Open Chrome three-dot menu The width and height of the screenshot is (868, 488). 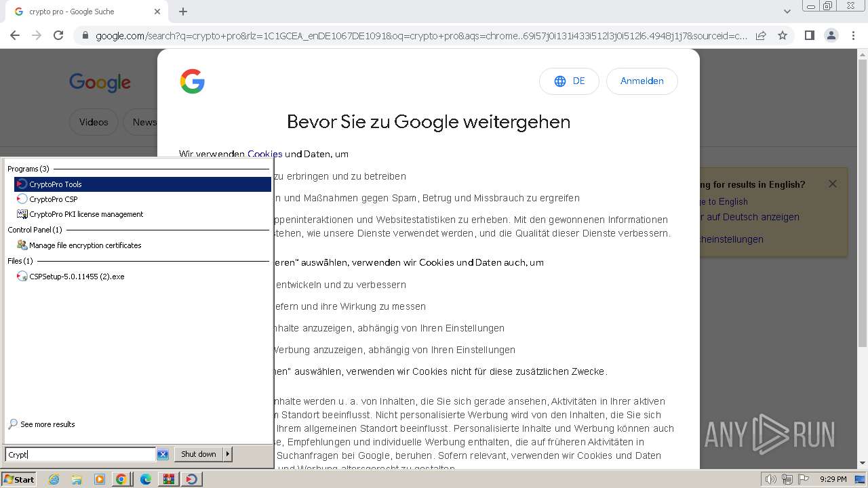tap(853, 35)
